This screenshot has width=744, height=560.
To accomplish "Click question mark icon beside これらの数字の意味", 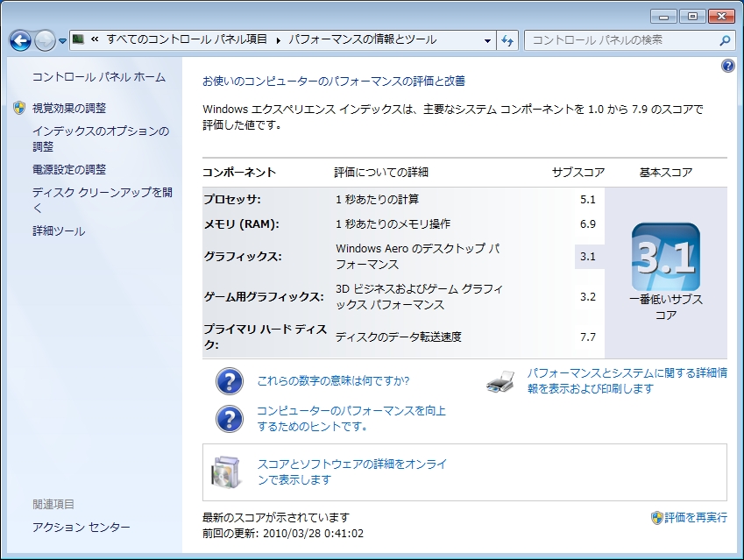I will (x=230, y=381).
